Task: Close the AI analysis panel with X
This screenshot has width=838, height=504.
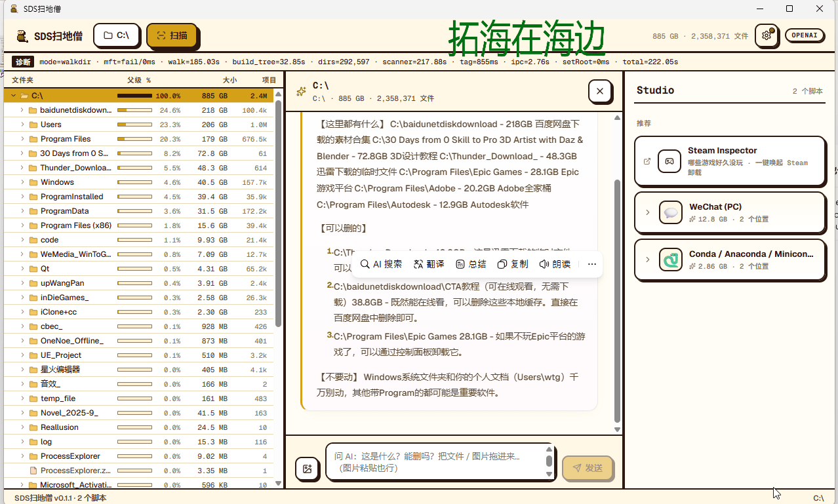Action: coord(600,92)
